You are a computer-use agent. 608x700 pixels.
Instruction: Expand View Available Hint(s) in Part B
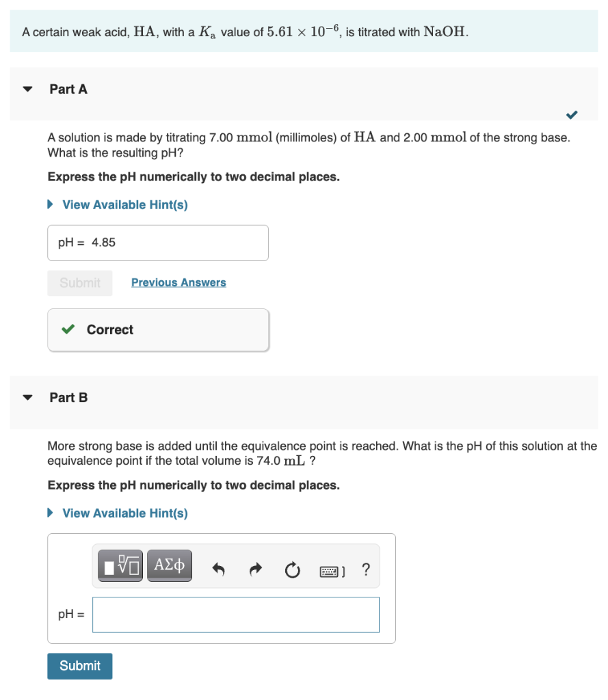125,513
